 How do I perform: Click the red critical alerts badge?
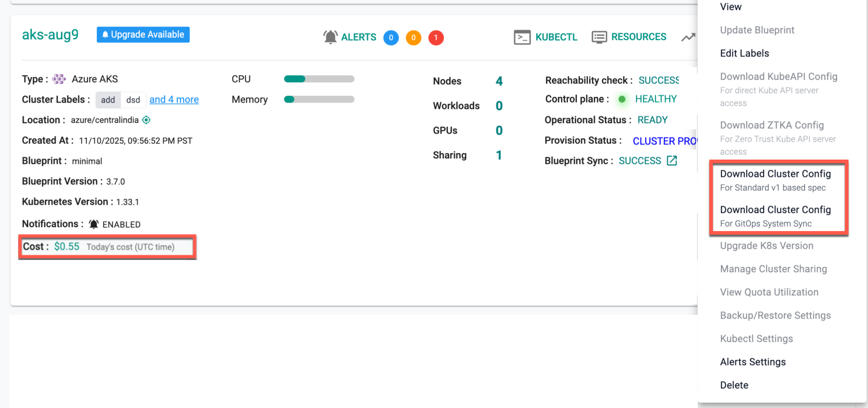click(x=436, y=38)
